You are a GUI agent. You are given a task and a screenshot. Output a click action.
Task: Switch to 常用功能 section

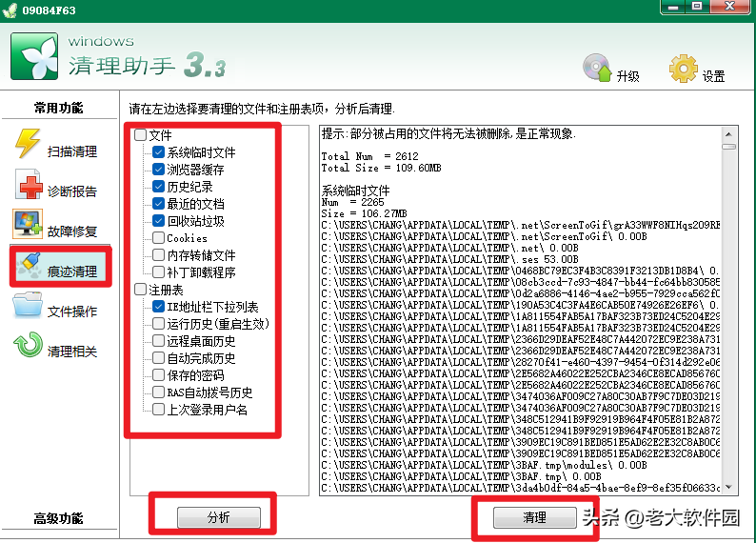pos(58,108)
